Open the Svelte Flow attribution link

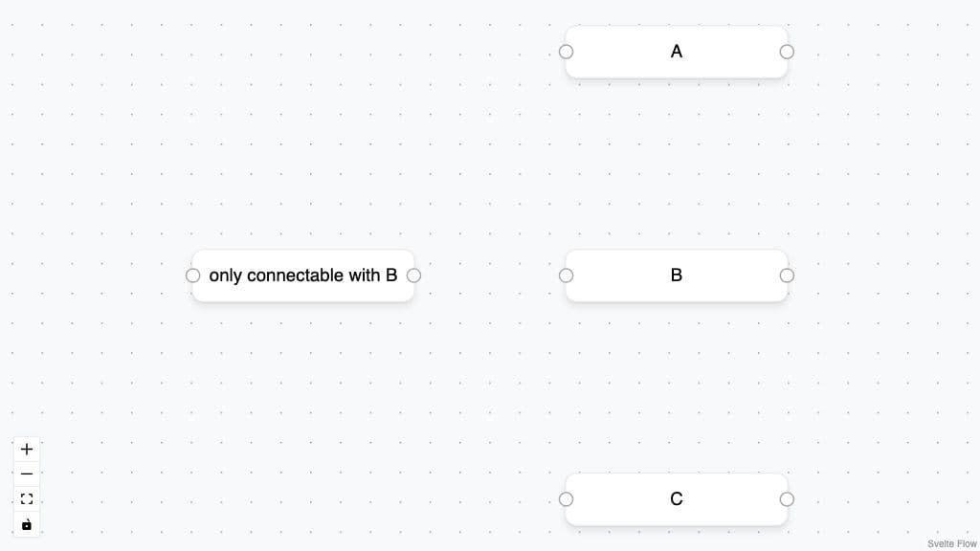(x=952, y=543)
